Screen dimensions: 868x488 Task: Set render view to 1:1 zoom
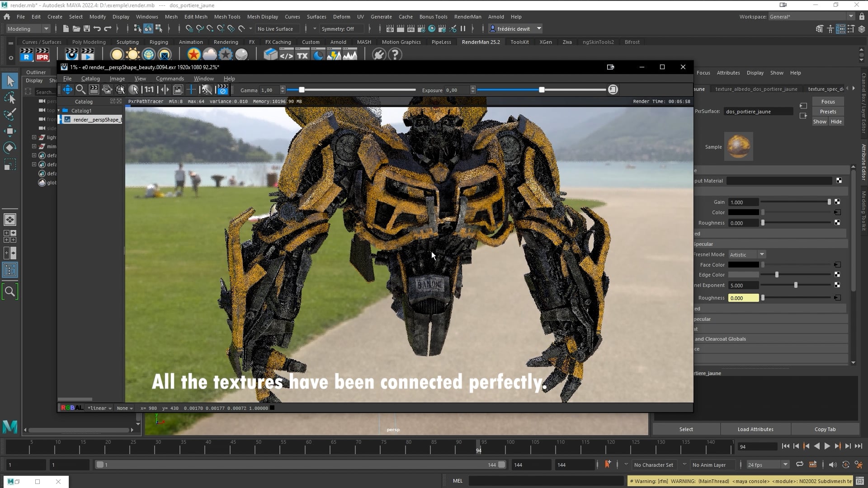149,89
